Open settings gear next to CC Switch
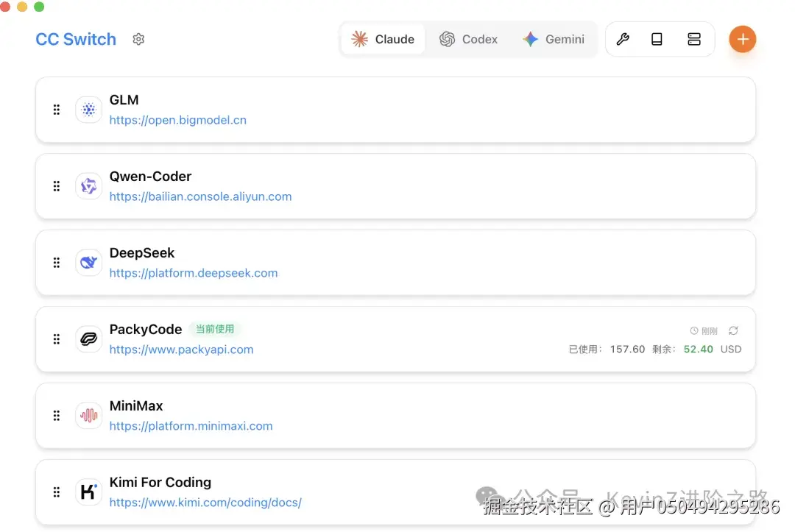This screenshot has width=795, height=532. (x=138, y=39)
